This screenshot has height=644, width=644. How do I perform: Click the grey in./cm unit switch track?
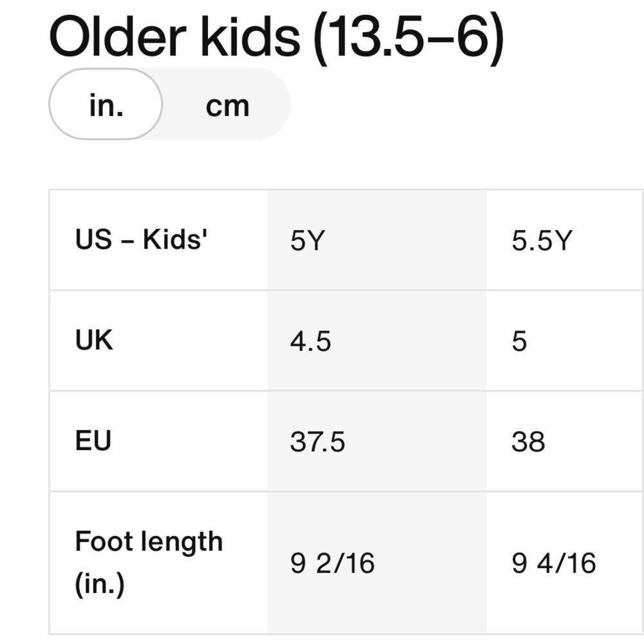[169, 104]
